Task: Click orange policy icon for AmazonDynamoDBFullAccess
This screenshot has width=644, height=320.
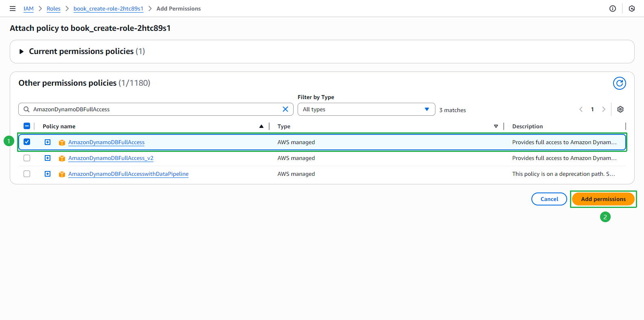Action: (62, 143)
